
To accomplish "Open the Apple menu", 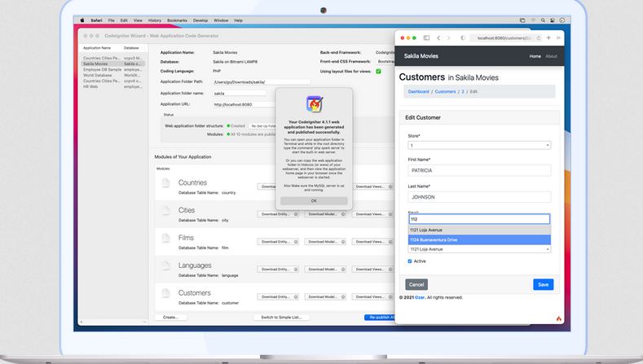I will 82,20.
